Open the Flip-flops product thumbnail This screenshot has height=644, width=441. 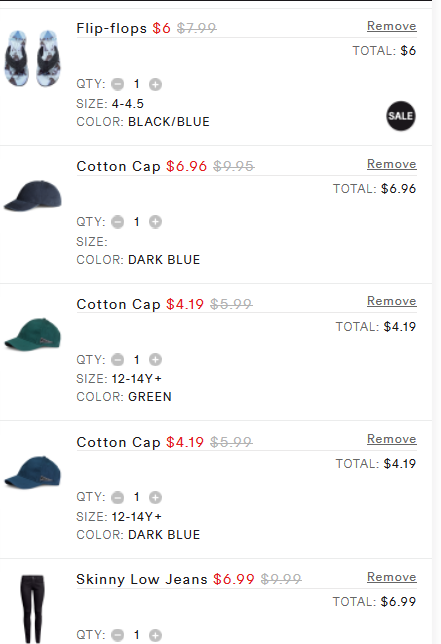click(33, 58)
